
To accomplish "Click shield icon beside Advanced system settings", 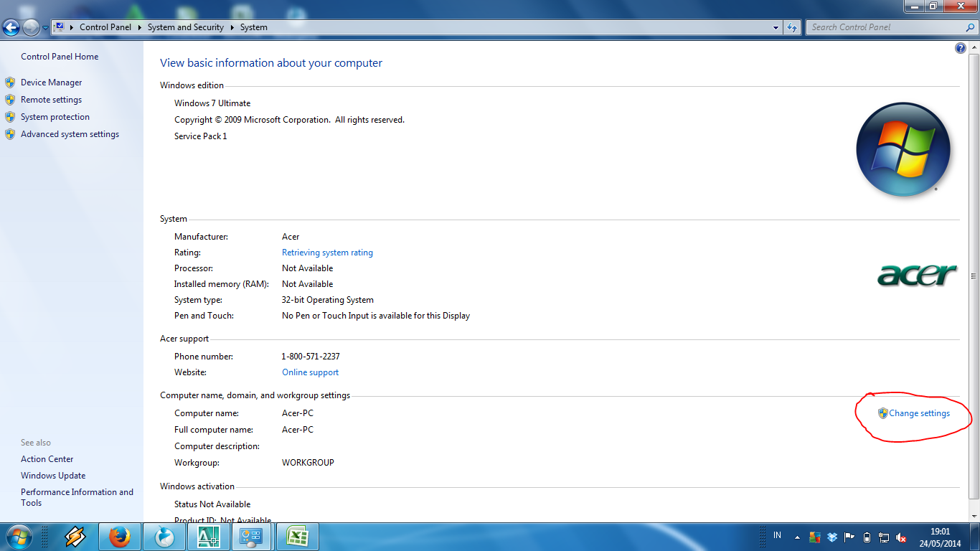I will (x=10, y=134).
